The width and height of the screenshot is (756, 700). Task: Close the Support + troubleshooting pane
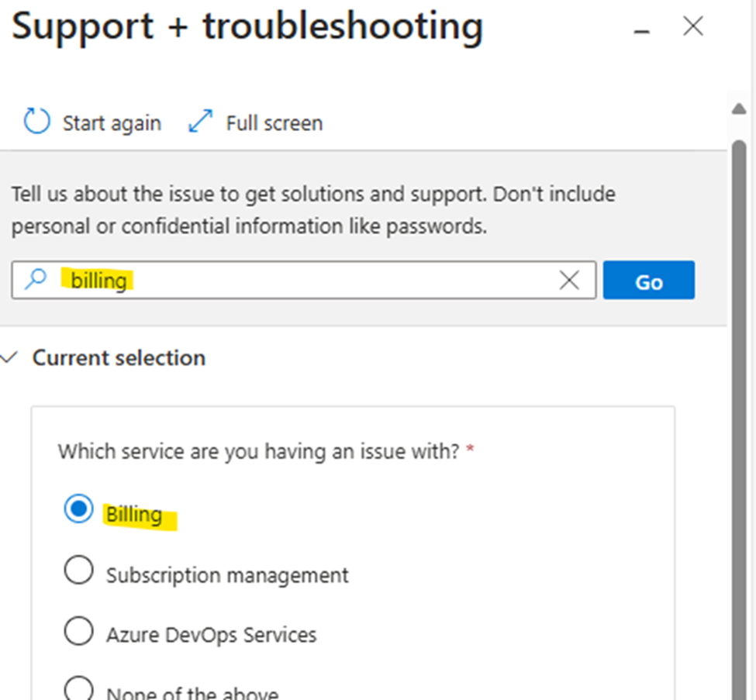coord(692,26)
